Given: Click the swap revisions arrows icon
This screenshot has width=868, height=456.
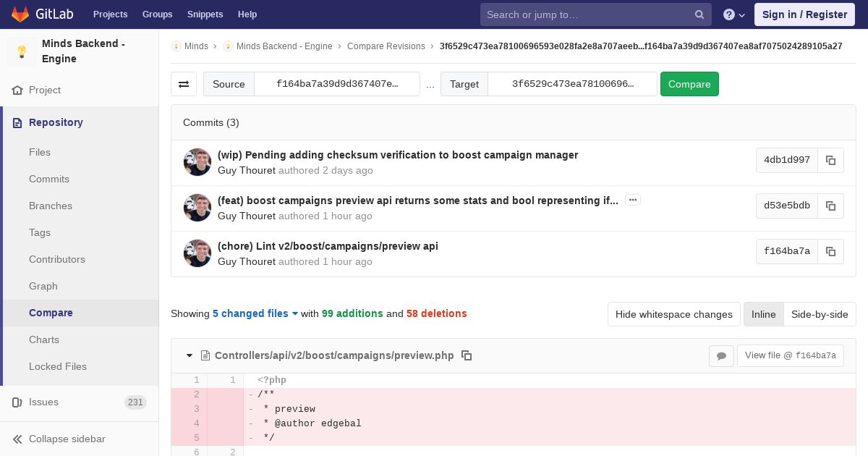Looking at the screenshot, I should tap(184, 84).
